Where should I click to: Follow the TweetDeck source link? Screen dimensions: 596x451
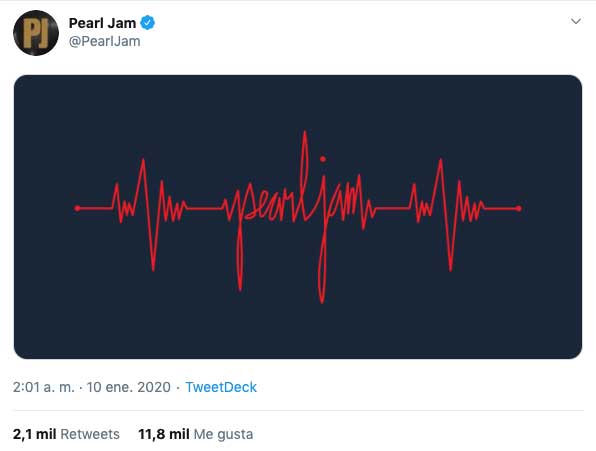[x=221, y=387]
